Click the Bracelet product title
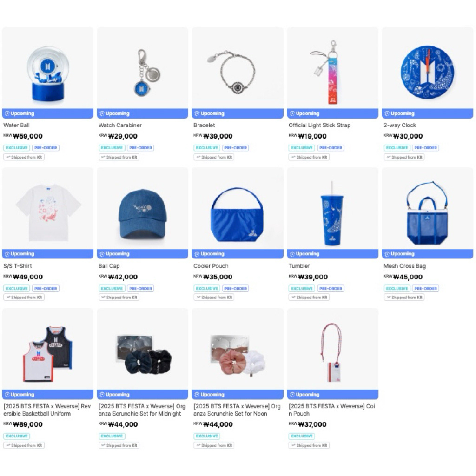This screenshot has width=476, height=476. pyautogui.click(x=204, y=125)
